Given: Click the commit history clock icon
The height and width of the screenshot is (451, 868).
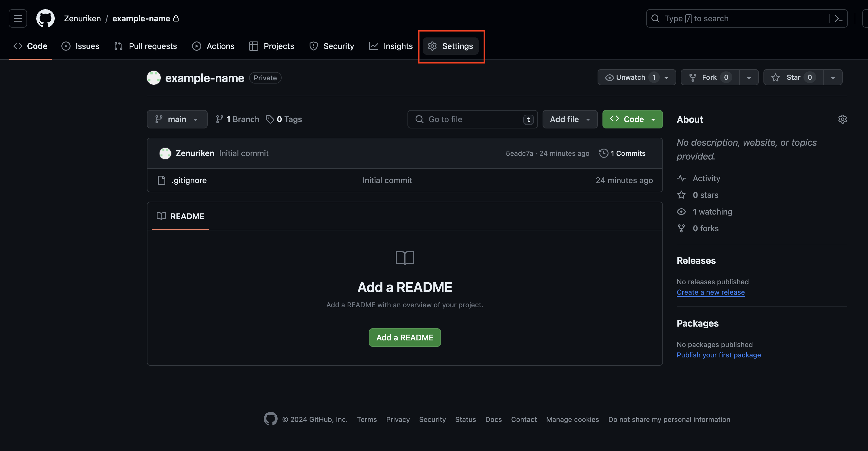Looking at the screenshot, I should [x=604, y=154].
